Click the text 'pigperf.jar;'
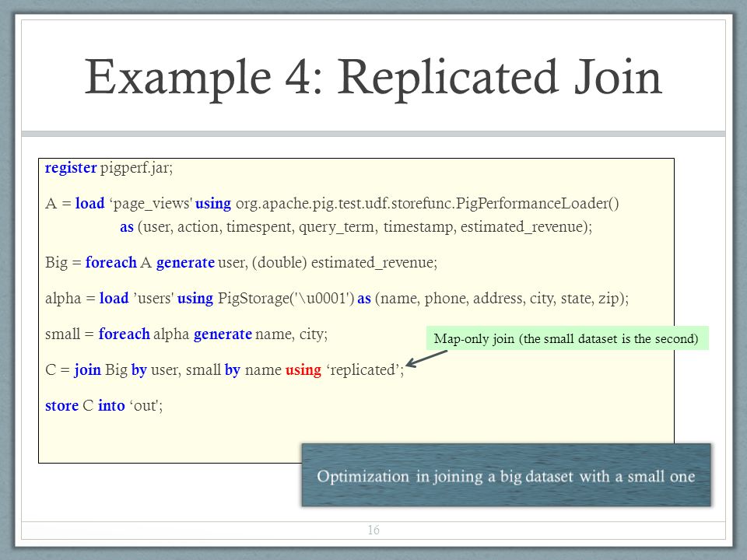Screen dimensions: 747x560 click(137, 168)
